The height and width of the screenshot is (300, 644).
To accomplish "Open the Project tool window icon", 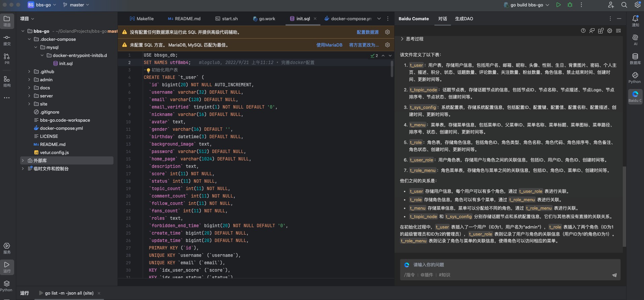I will point(7,21).
